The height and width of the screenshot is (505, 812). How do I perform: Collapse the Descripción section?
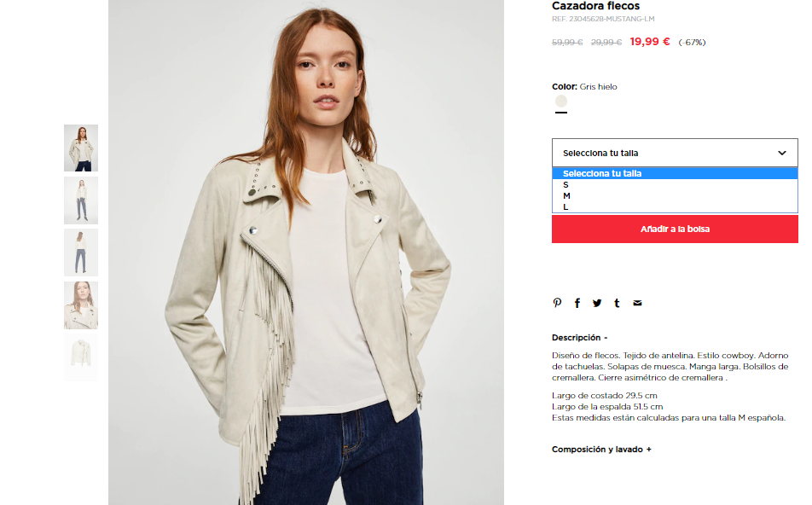tap(579, 338)
